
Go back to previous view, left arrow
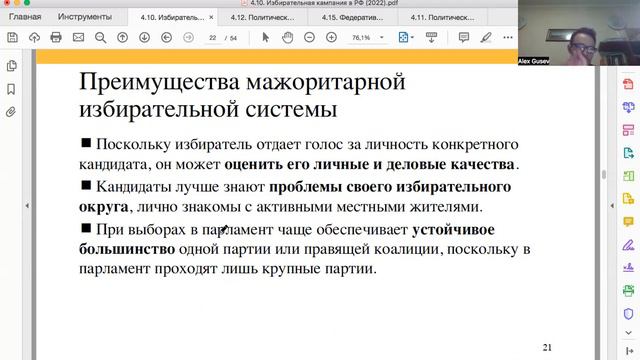tap(167, 38)
